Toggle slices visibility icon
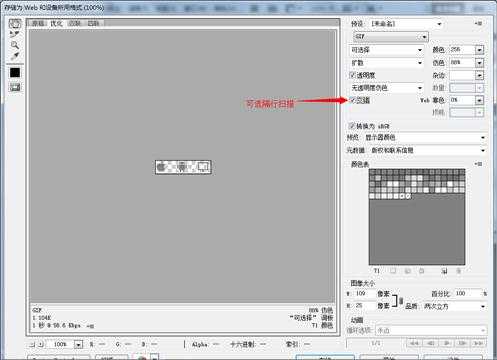 point(15,87)
